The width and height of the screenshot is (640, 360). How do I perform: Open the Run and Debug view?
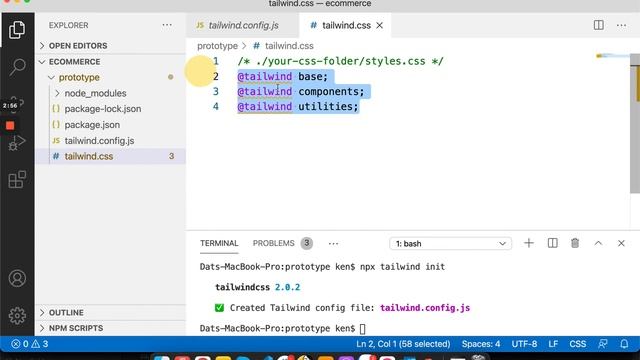tap(17, 143)
